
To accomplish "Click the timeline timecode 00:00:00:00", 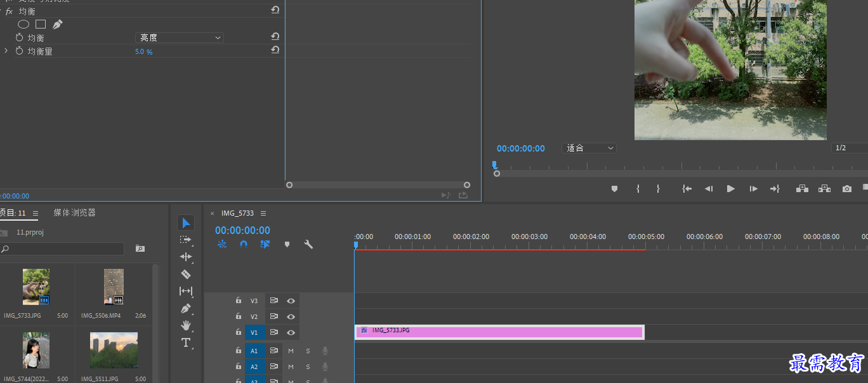I will tap(242, 230).
